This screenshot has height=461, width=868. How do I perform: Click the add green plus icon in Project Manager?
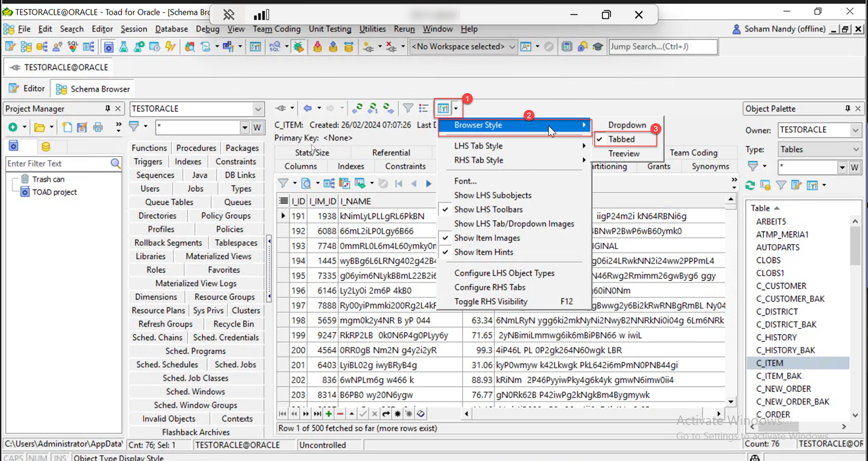pyautogui.click(x=13, y=127)
